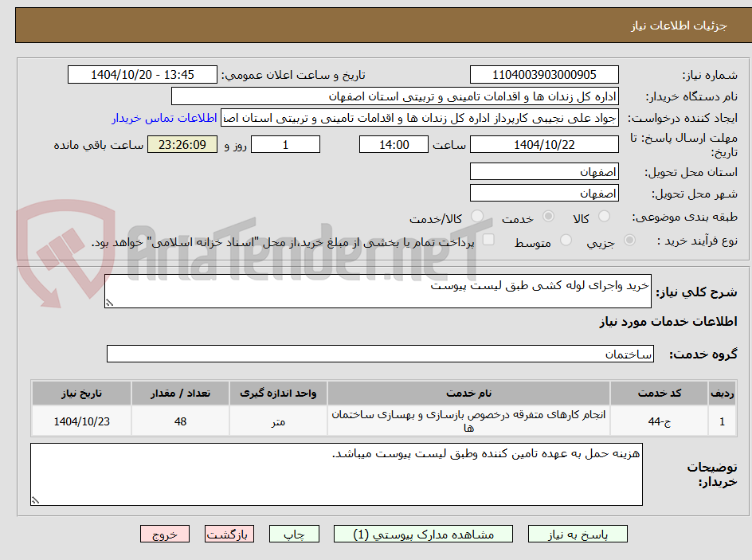
Task: Click the جزئیات اطلاعات نیاز page header
Action: [679, 25]
